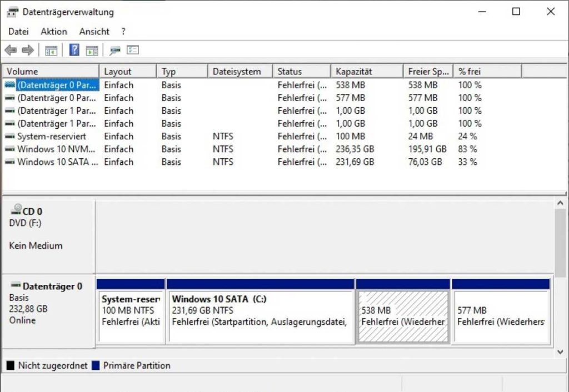The height and width of the screenshot is (392, 569).
Task: Click the CD 0 drive icon
Action: point(16,210)
